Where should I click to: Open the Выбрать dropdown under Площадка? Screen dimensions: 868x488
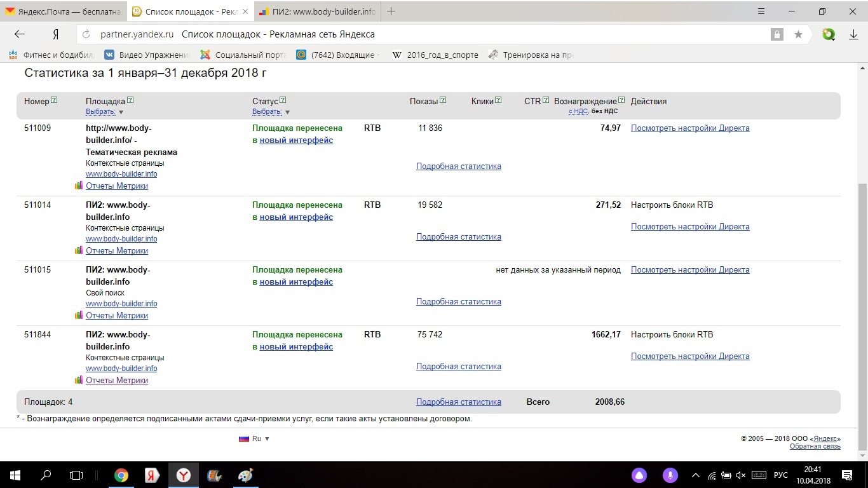coord(105,112)
